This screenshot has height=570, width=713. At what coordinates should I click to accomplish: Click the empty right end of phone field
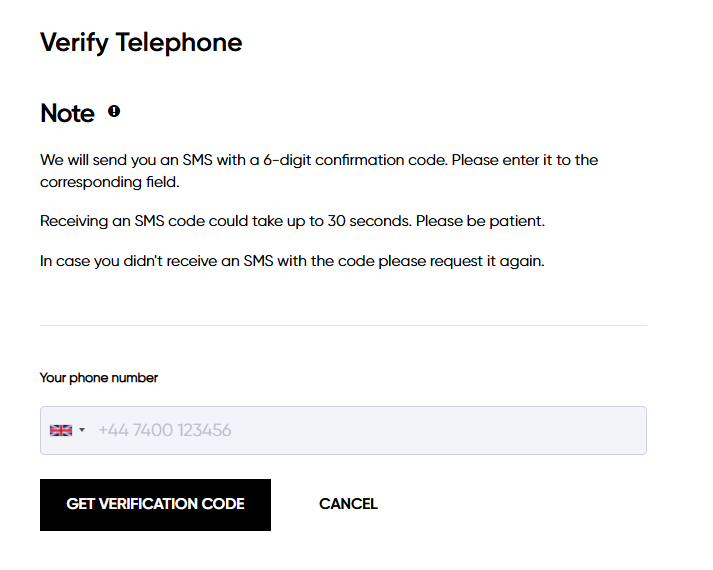click(600, 431)
